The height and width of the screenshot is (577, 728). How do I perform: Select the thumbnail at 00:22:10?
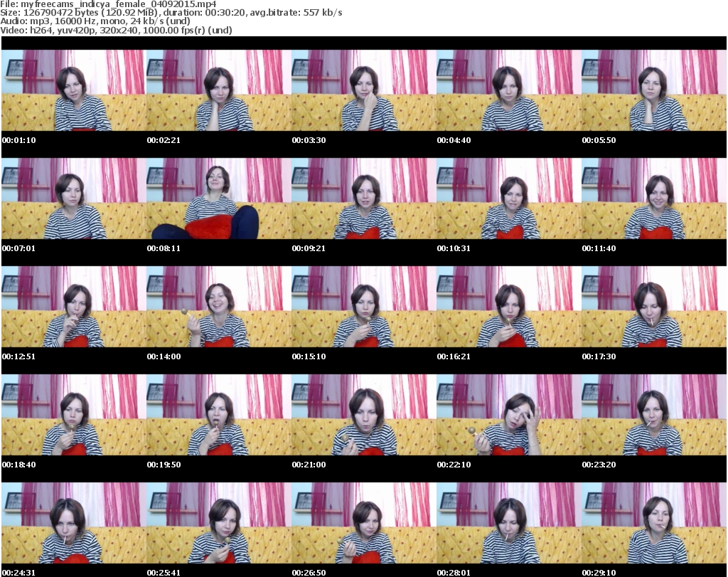point(509,415)
